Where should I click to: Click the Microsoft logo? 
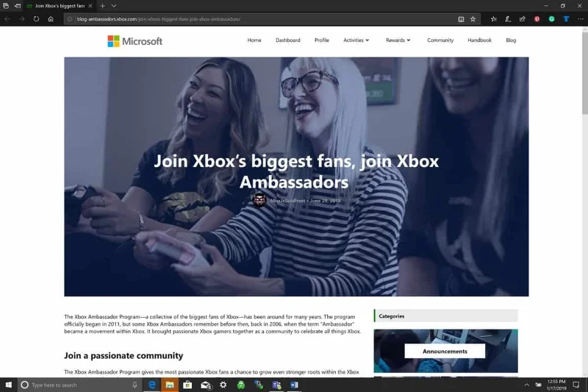[x=135, y=41]
